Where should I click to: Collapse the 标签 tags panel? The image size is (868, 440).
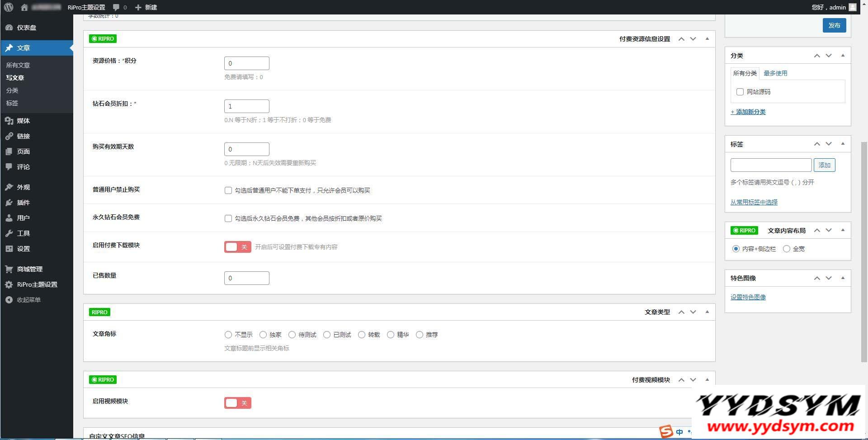coord(843,144)
